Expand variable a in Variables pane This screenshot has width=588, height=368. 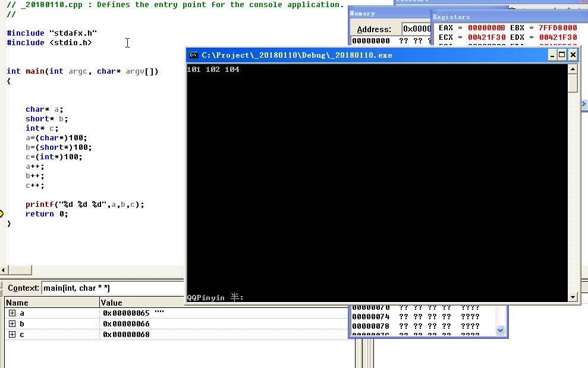click(x=12, y=313)
